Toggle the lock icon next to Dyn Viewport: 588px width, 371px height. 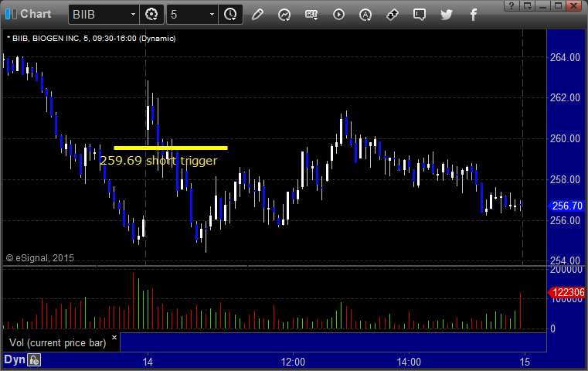click(34, 360)
